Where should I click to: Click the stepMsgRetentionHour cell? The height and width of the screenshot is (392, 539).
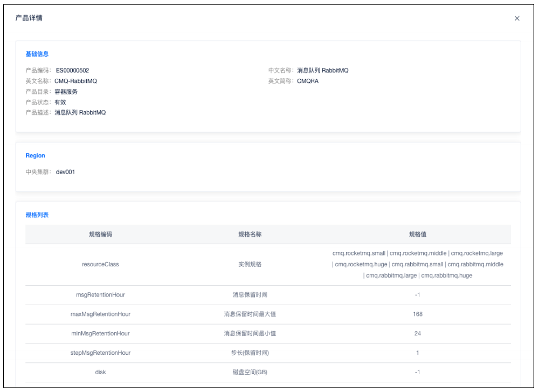(x=100, y=353)
